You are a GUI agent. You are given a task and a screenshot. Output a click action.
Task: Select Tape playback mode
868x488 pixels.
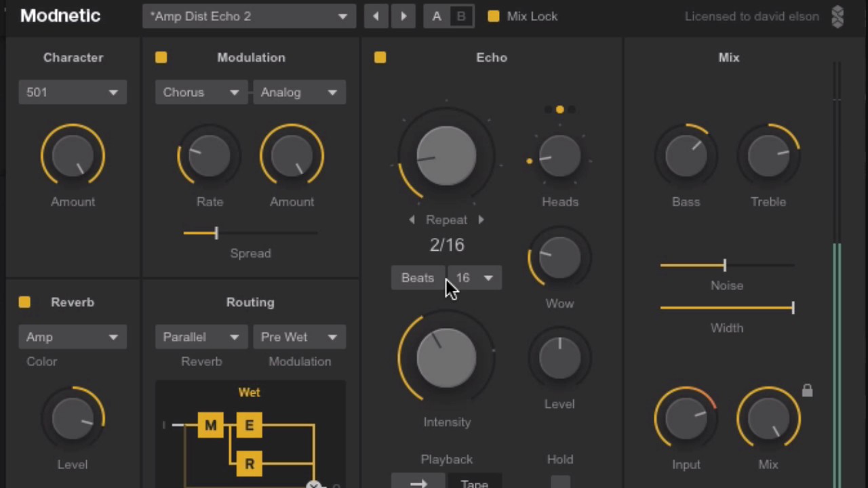click(x=475, y=481)
